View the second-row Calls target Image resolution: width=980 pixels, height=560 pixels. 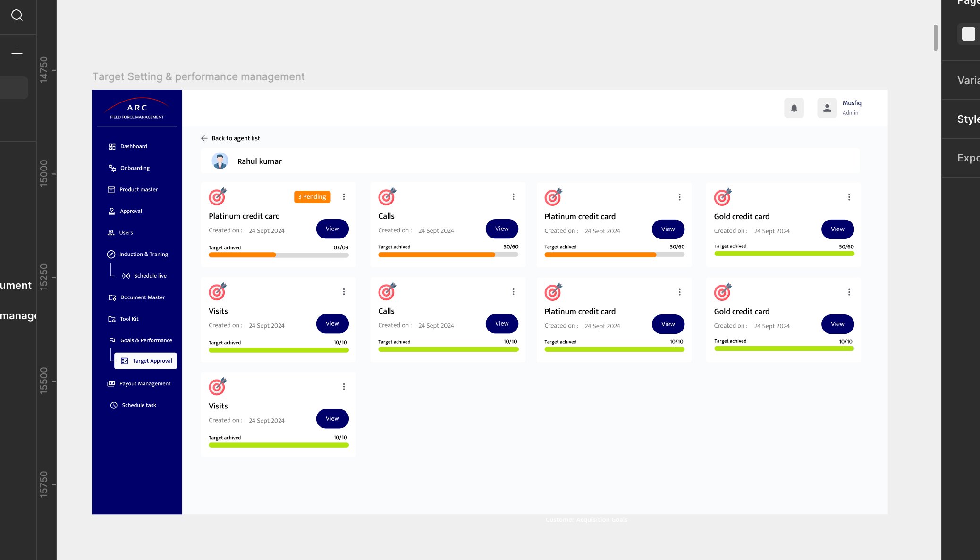[502, 323]
